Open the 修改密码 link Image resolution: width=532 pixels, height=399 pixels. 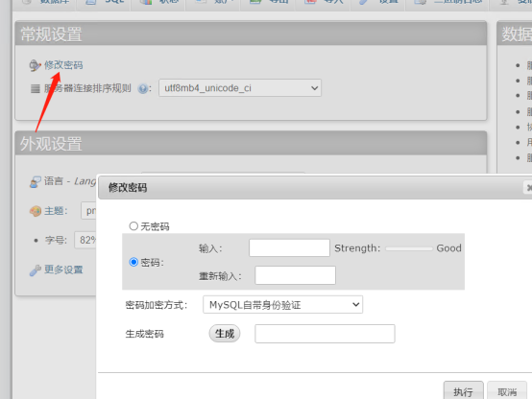coord(63,65)
